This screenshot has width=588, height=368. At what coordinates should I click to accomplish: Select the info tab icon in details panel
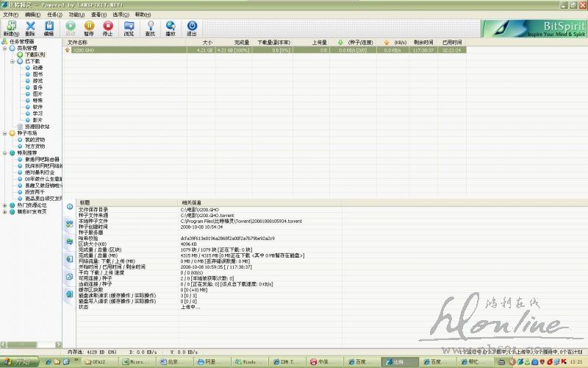click(71, 208)
